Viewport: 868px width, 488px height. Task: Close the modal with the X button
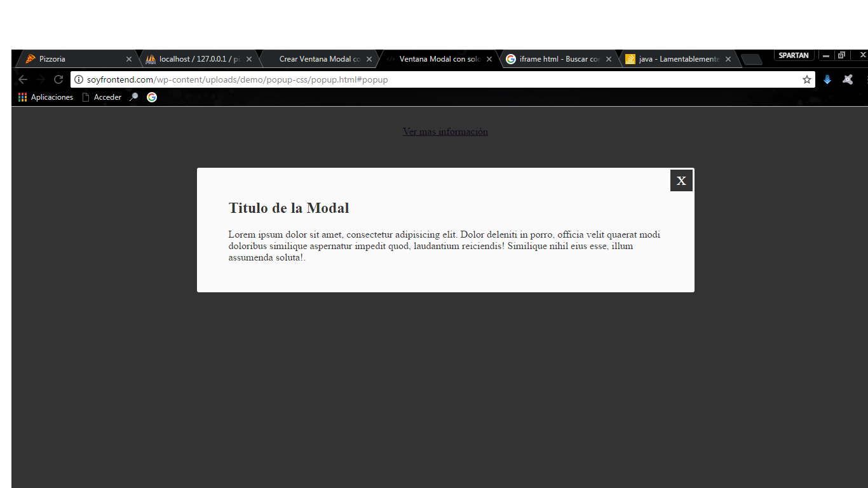(x=681, y=180)
